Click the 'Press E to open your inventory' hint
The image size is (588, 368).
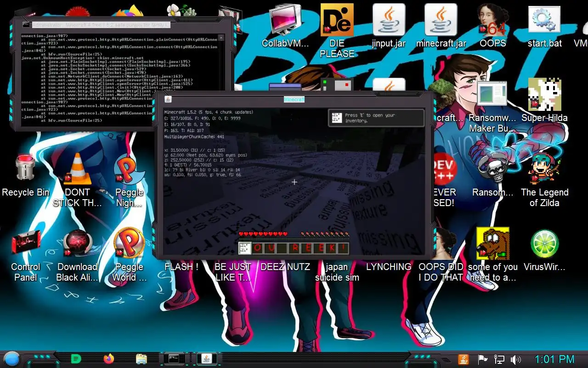376,118
